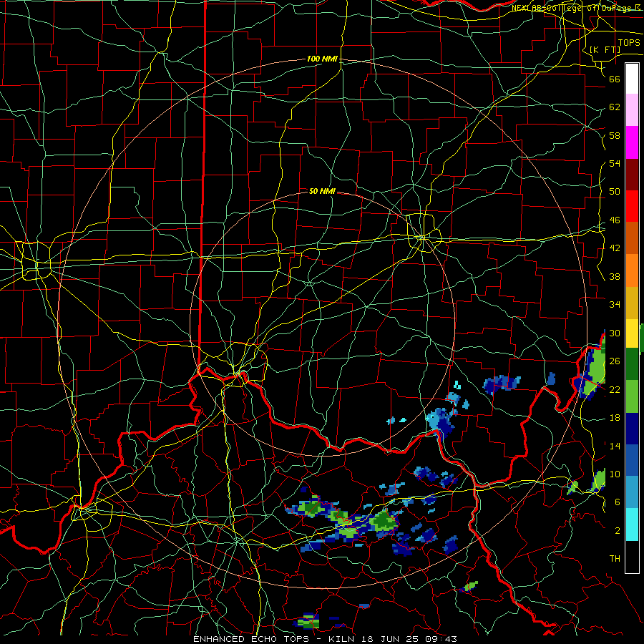This screenshot has height=644, width=644.
Task: Pick the magenta segment of the color bar
Action: click(632, 142)
